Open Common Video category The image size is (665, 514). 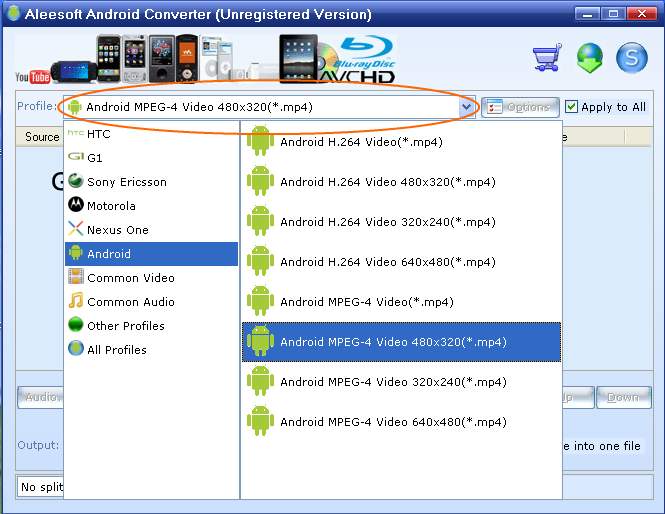coord(151,278)
